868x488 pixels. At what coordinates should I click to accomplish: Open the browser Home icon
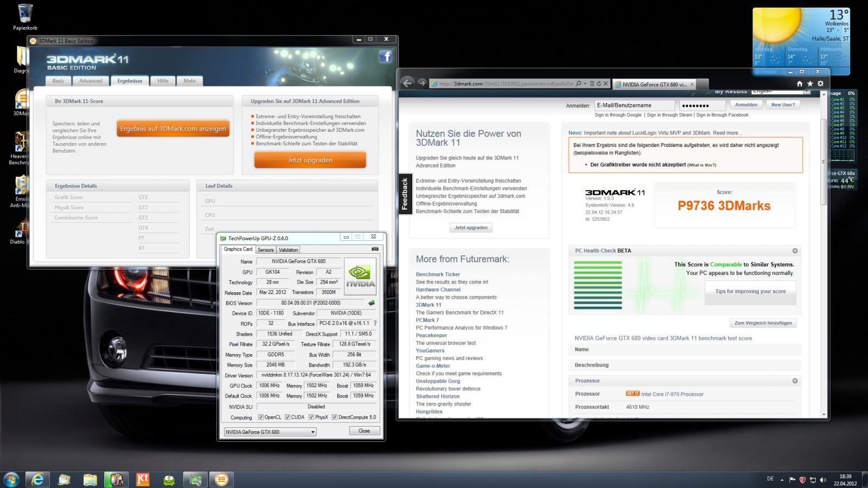(799, 84)
